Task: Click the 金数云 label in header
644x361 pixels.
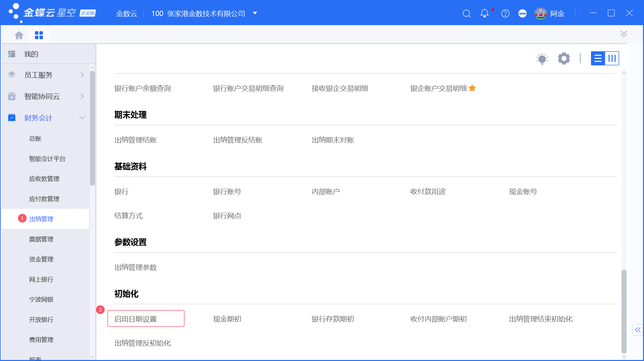Action: 127,13
